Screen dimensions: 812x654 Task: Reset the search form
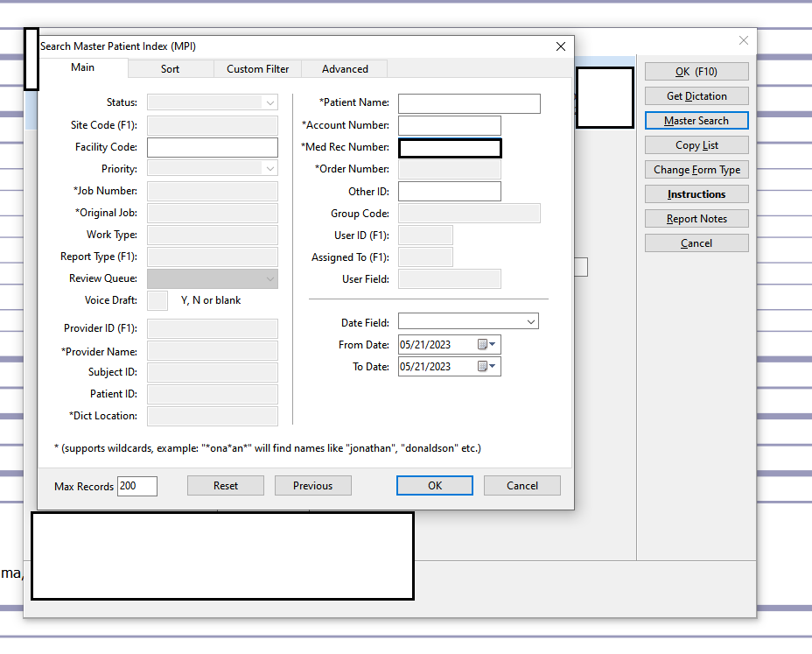coord(225,485)
